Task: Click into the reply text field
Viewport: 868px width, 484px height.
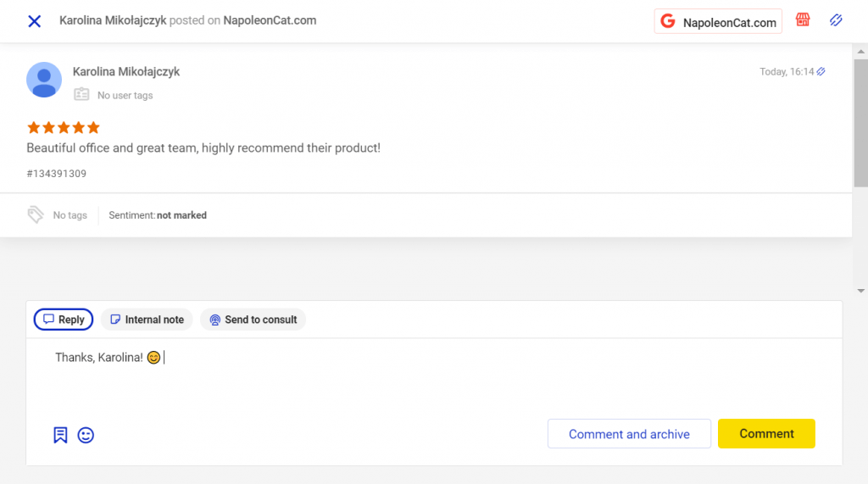Action: tap(424, 373)
